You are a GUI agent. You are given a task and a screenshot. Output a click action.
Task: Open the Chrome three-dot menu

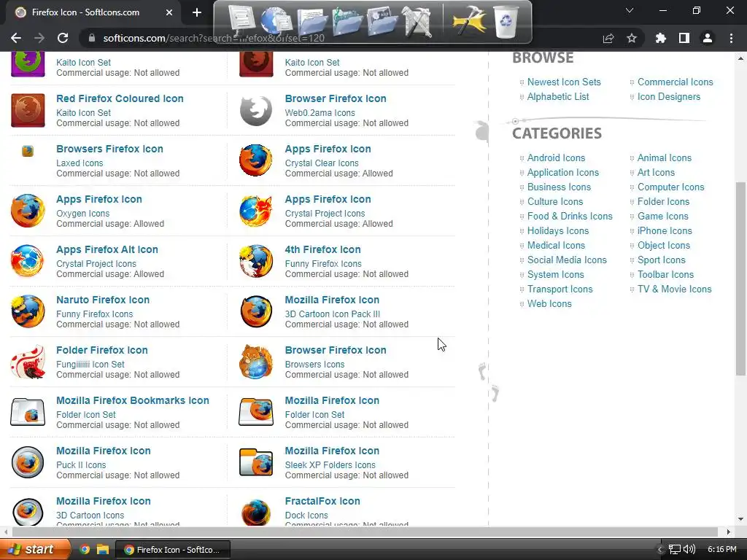pyautogui.click(x=731, y=38)
